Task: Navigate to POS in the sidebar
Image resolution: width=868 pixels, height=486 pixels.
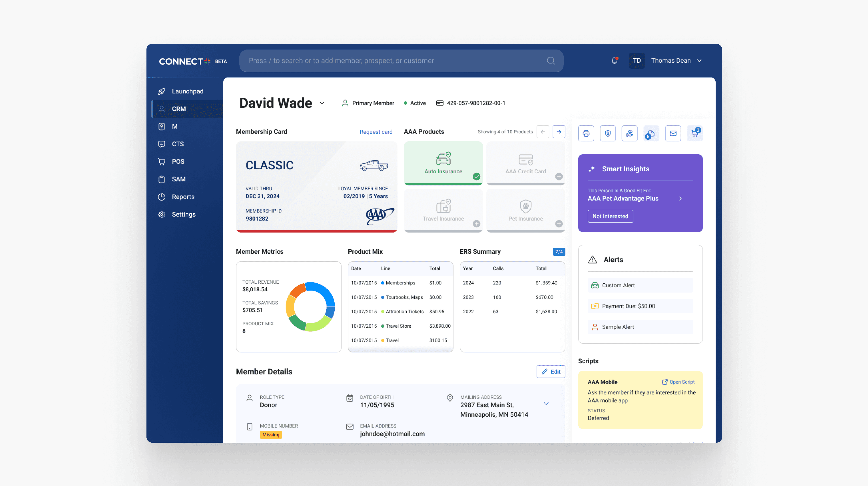Action: [x=178, y=162]
